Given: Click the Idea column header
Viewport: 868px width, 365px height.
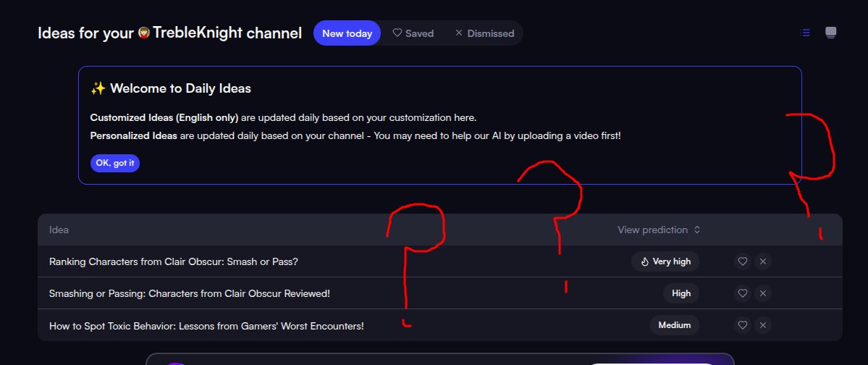Looking at the screenshot, I should tap(59, 230).
